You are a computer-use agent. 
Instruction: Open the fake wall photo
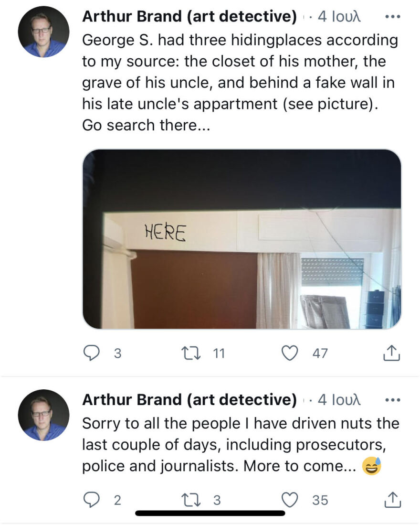(x=241, y=239)
